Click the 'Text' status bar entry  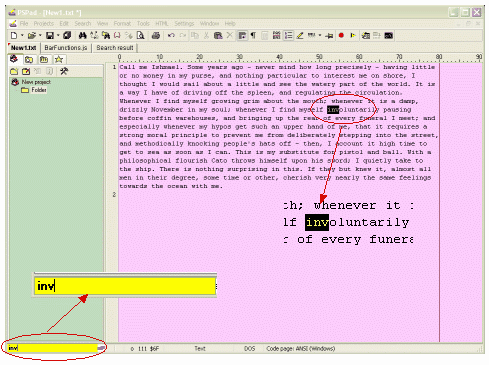200,349
